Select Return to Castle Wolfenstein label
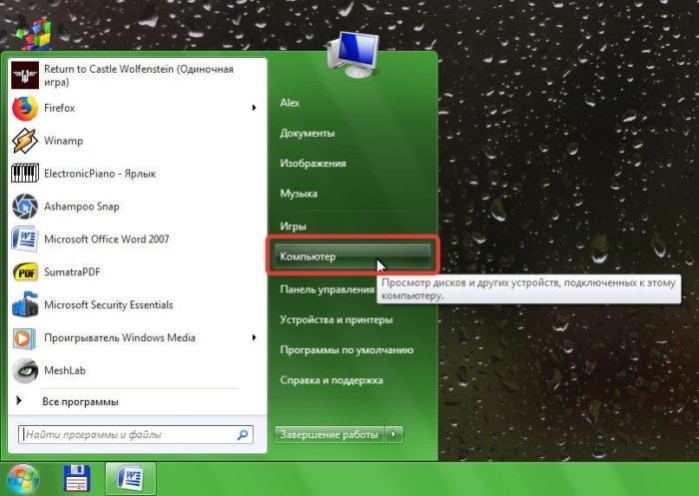This screenshot has width=699, height=496. point(139,76)
